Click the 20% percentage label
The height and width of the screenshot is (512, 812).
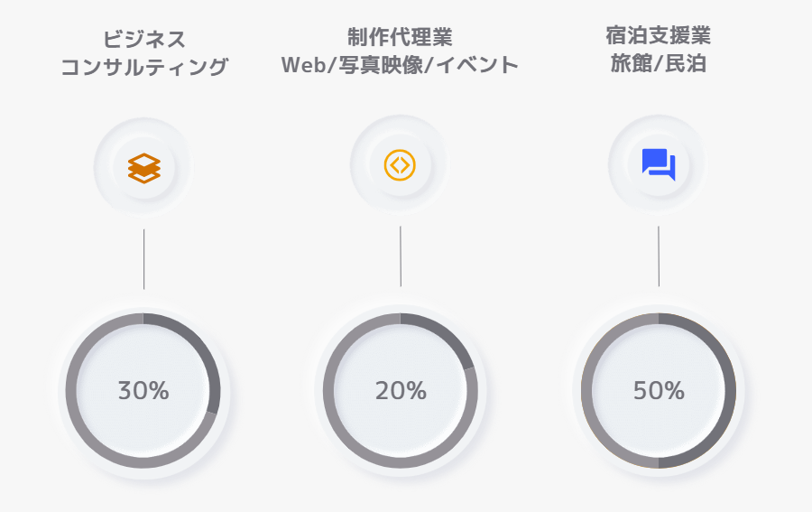[401, 391]
